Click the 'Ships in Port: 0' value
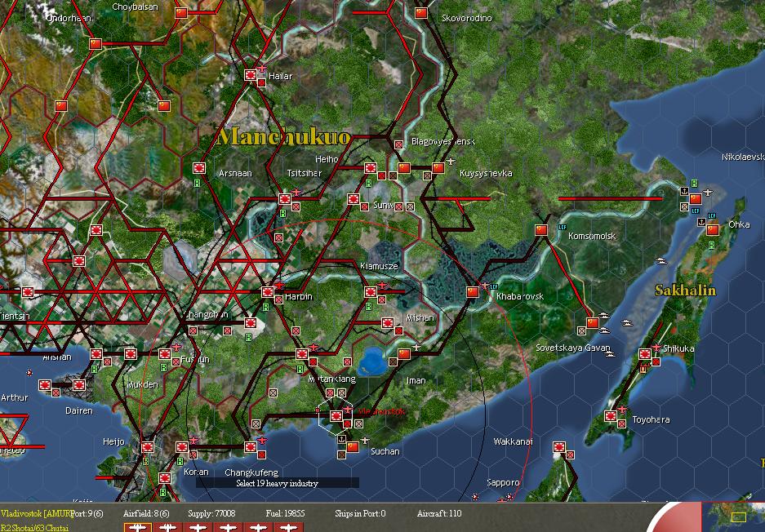This screenshot has height=532, width=765. (x=360, y=513)
